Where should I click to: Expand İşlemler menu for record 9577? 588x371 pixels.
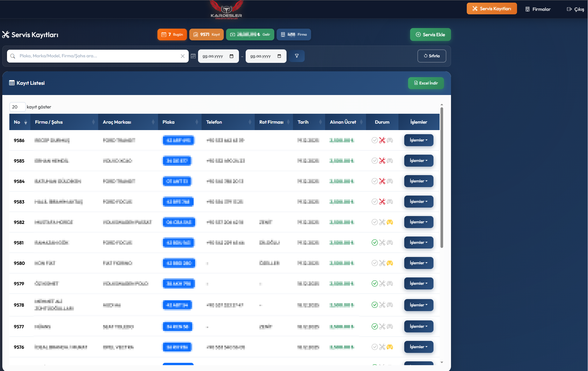click(x=419, y=327)
